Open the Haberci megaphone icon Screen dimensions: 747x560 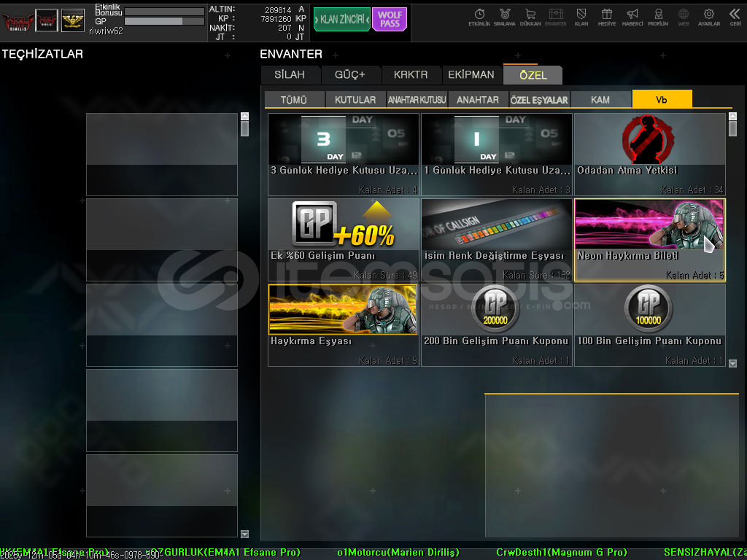click(x=632, y=15)
